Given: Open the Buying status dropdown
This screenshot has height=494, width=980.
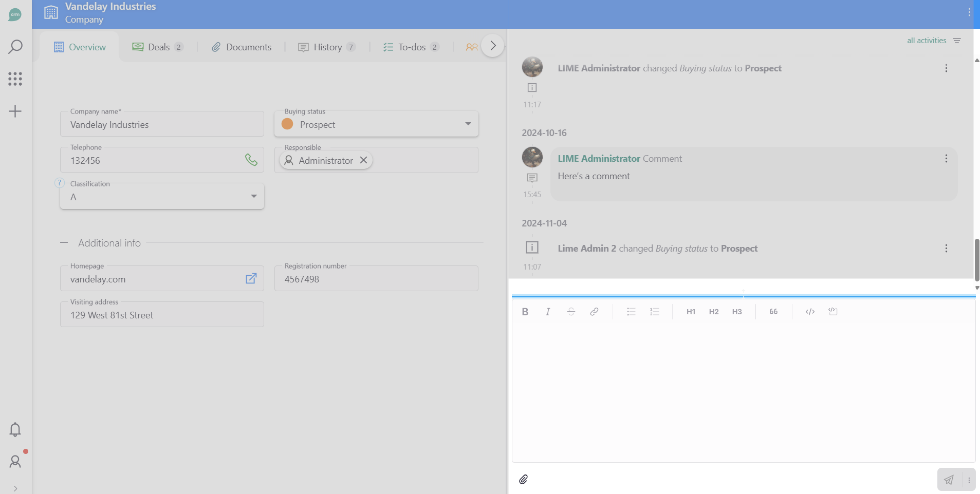Looking at the screenshot, I should point(468,124).
